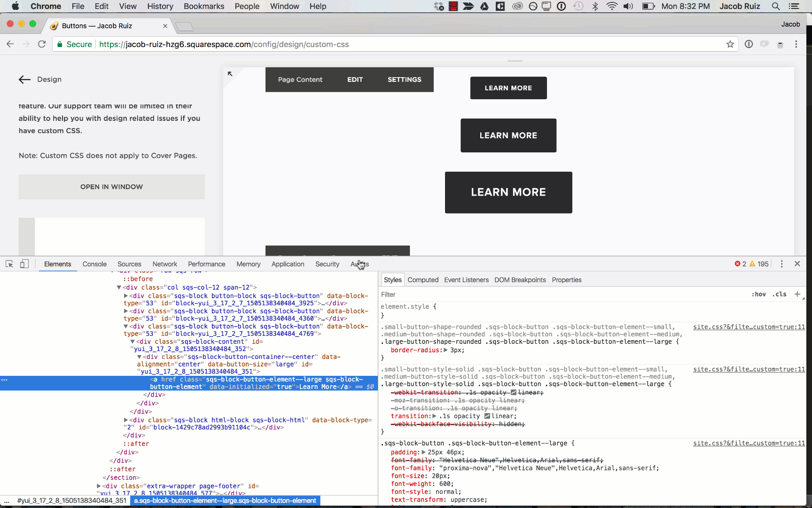Collapse the sqs-block-content div
The image size is (812, 508).
pos(133,341)
